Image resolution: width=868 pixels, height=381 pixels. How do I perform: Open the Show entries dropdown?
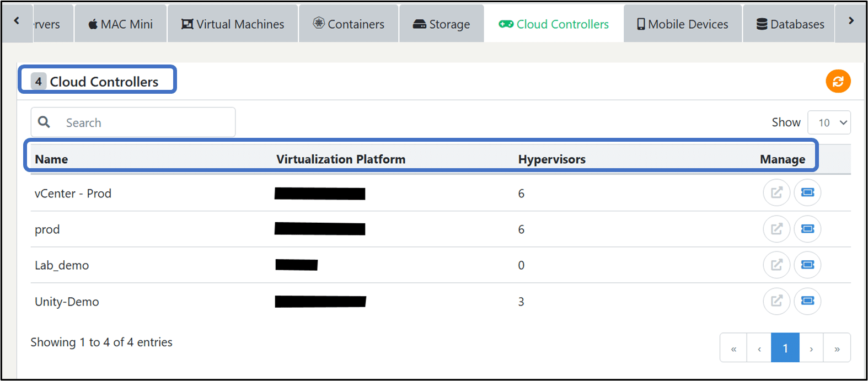coord(829,122)
